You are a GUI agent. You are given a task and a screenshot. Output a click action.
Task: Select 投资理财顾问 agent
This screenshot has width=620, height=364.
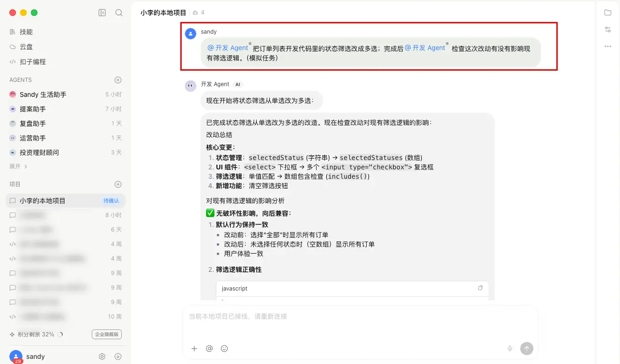(66, 153)
